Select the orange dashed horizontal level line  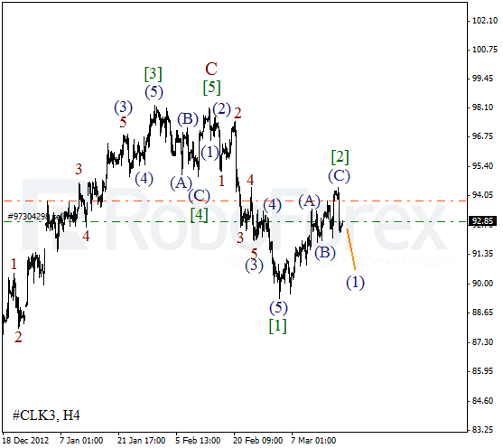234,201
